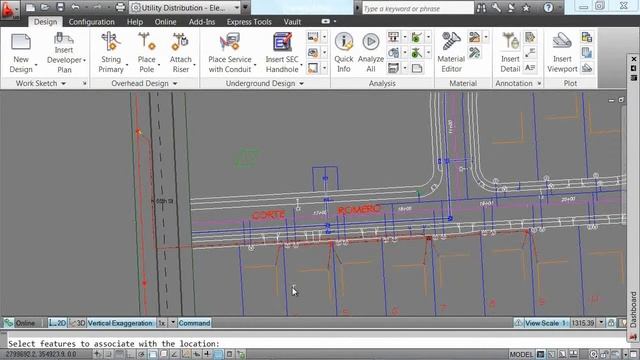Switch to the Design ribbon tab

click(x=45, y=22)
